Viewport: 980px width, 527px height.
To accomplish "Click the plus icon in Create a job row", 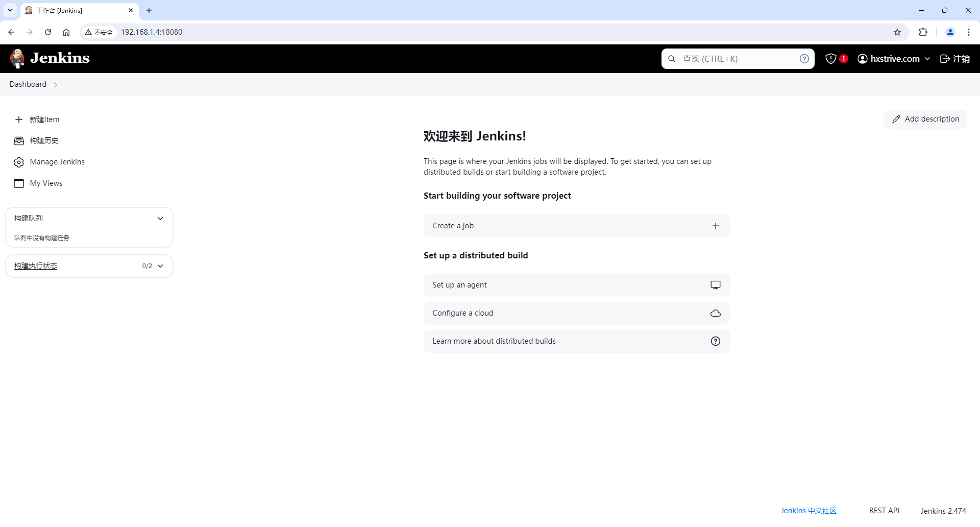I will coord(715,226).
